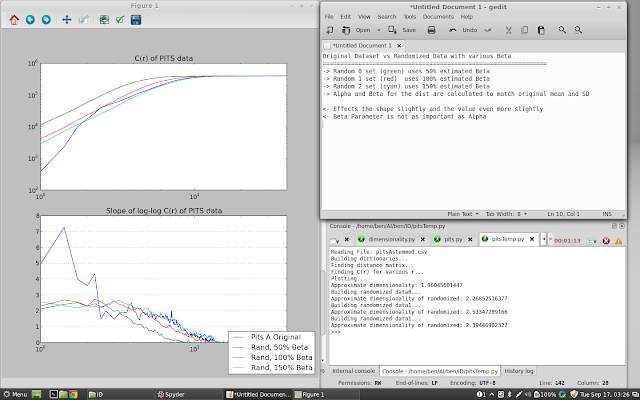Open find with the magnifier icon
This screenshot has width=640, height=400.
(562, 30)
